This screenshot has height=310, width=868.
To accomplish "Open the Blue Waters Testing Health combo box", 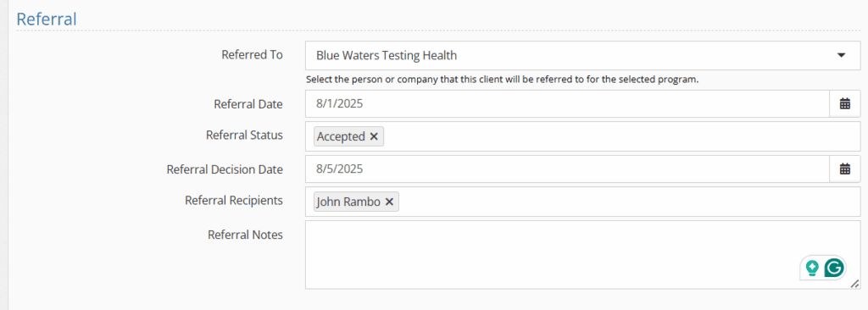I will (x=582, y=55).
